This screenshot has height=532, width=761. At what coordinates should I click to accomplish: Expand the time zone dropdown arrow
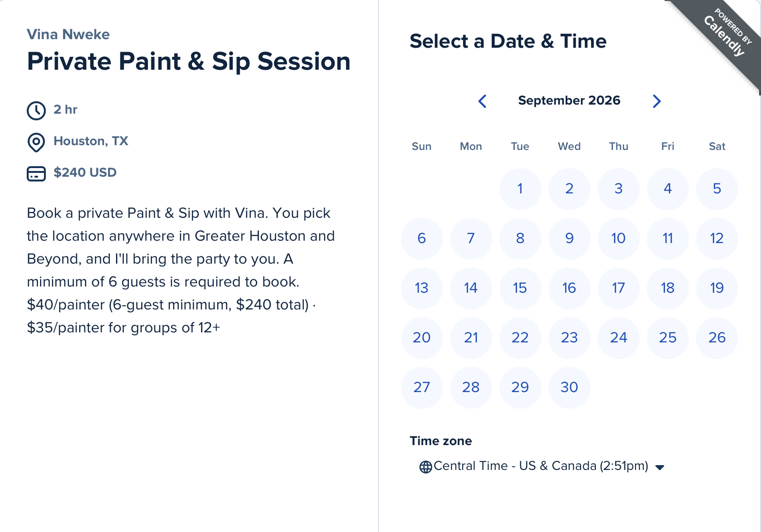660,468
